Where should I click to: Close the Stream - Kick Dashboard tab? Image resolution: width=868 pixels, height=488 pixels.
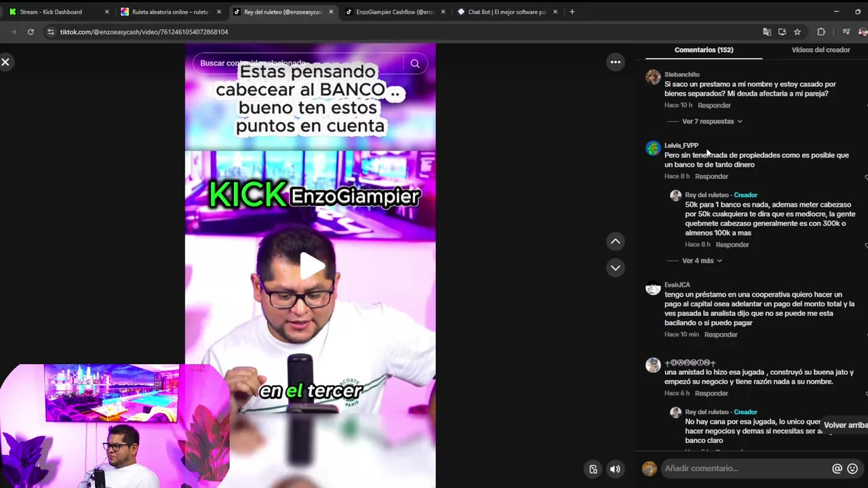tap(106, 12)
